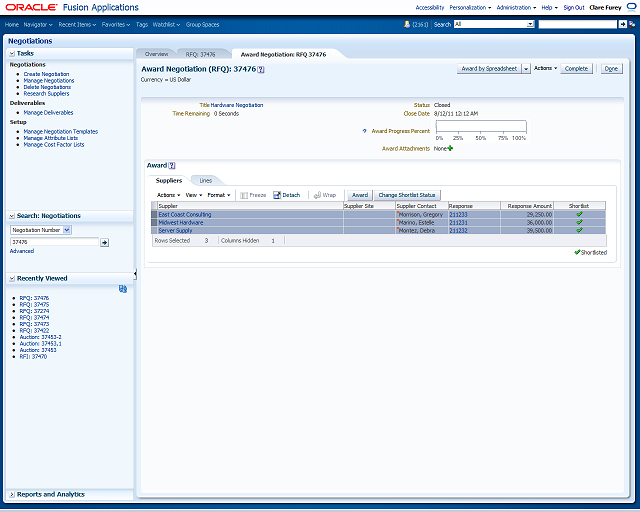Viewport: 640px width, 512px height.
Task: Open the Negotiation Number dropdown
Action: (67, 230)
